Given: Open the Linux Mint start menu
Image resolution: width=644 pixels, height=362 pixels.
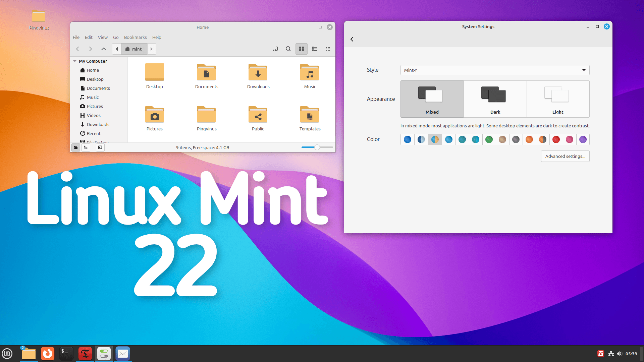Looking at the screenshot, I should [7, 354].
